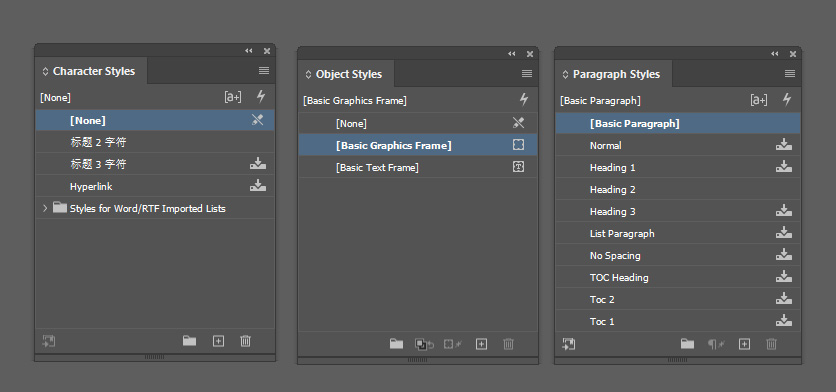This screenshot has height=392, width=836.
Task: Open the Paragraph Styles panel menu
Action: tap(790, 74)
